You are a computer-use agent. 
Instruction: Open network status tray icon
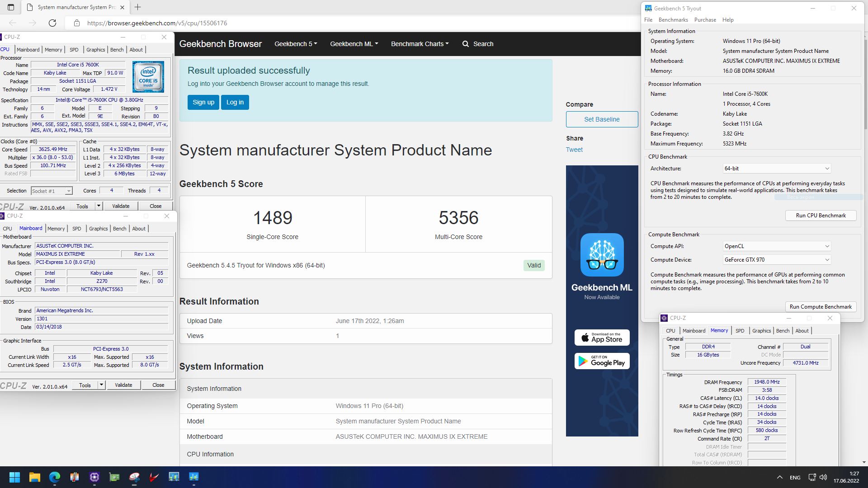coord(812,477)
